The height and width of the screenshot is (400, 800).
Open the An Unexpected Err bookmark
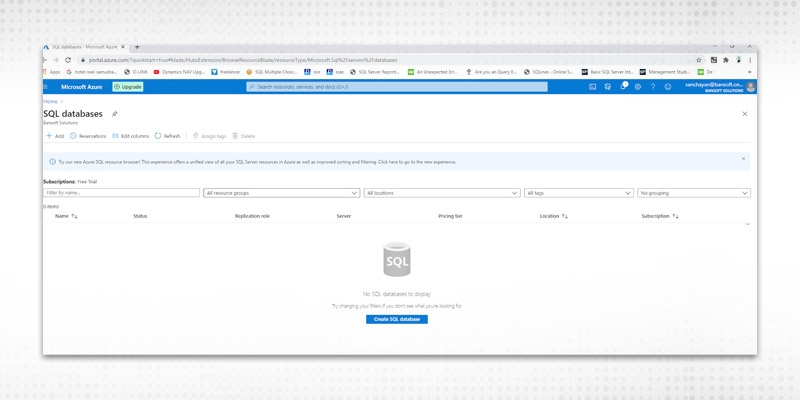click(x=433, y=72)
